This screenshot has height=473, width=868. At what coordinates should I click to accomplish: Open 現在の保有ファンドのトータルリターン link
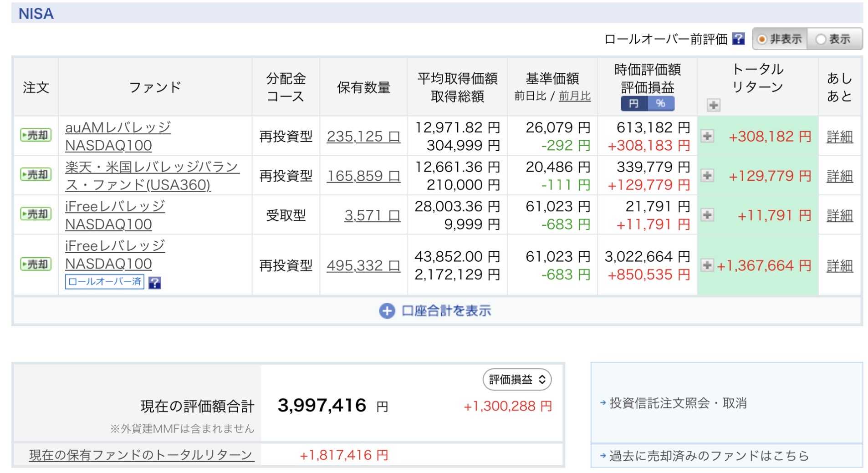[x=141, y=455]
